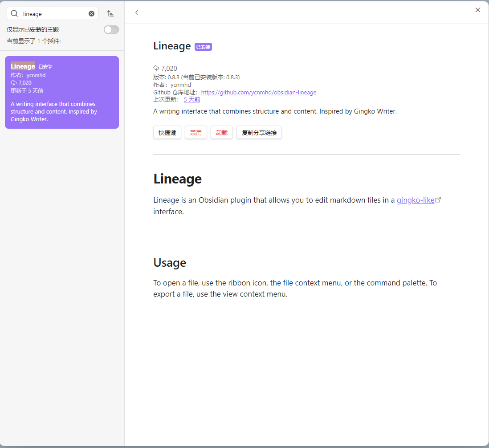Click the download icon on Lineage card
The image size is (489, 448).
(13, 83)
